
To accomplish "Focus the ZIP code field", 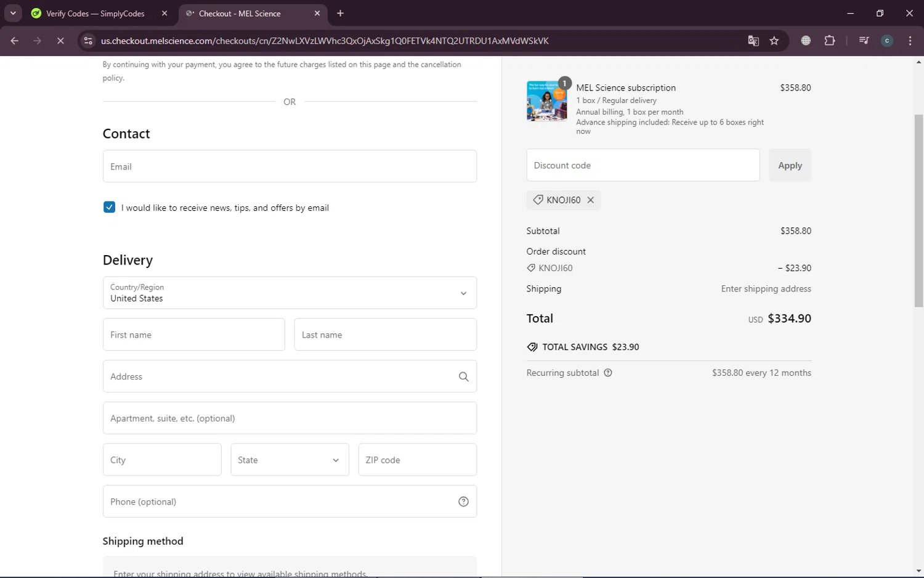I will click(x=418, y=460).
